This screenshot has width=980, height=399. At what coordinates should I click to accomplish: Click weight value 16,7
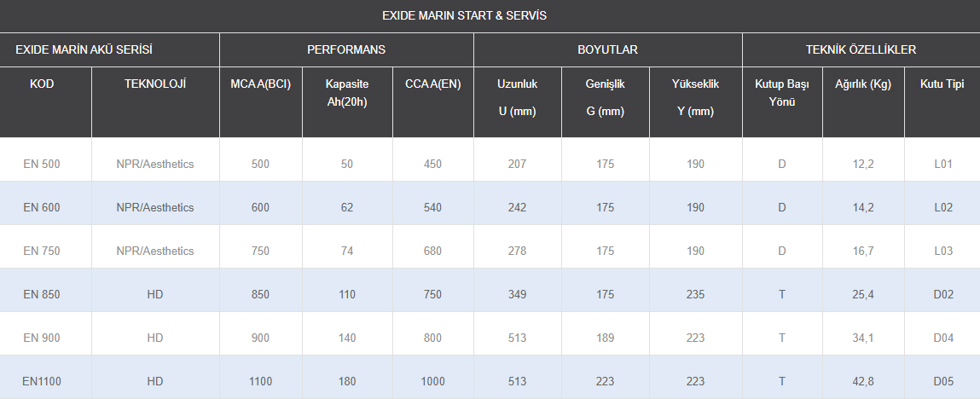click(x=862, y=251)
